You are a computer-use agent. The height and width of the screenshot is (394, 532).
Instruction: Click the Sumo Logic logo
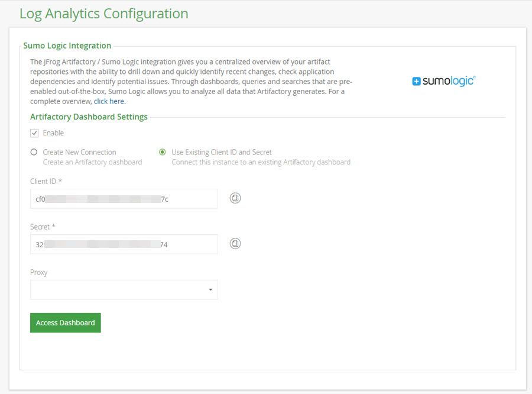[444, 81]
